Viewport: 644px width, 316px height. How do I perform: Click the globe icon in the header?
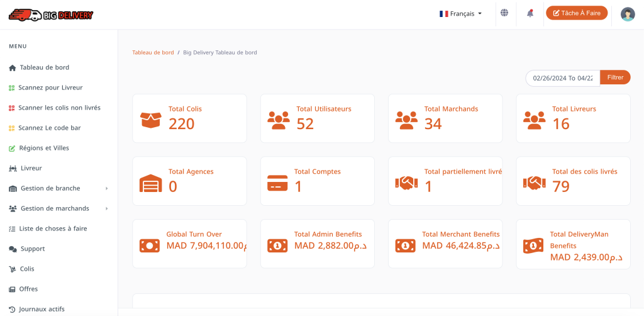[504, 13]
